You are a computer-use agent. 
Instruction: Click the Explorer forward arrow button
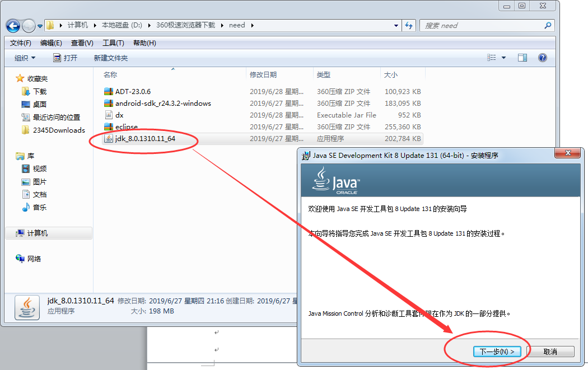tap(29, 26)
